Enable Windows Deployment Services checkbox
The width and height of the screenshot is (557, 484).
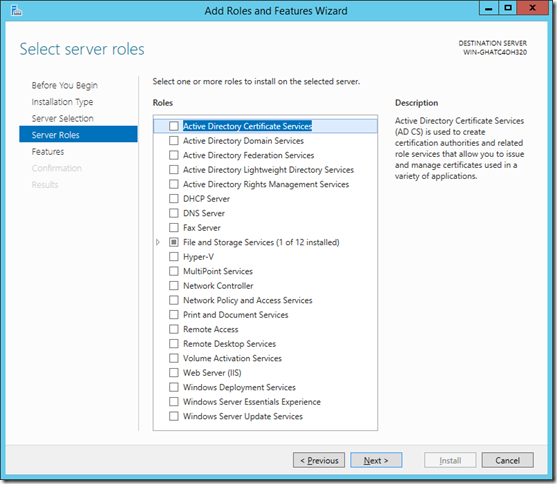click(x=174, y=387)
